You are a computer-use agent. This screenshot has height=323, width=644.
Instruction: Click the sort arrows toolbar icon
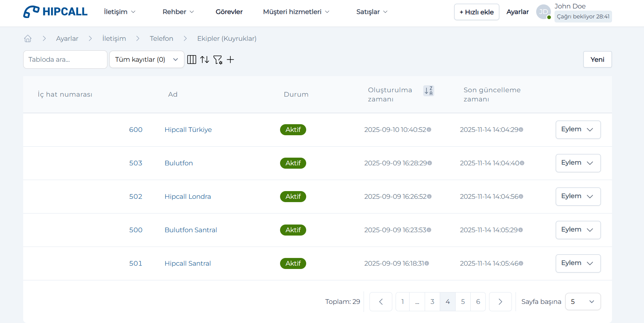(x=205, y=60)
